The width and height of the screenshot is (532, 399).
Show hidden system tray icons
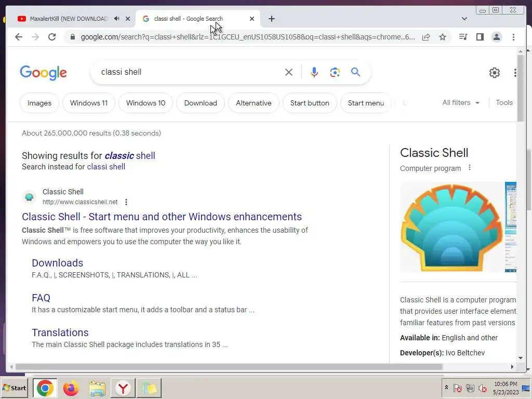click(x=446, y=388)
